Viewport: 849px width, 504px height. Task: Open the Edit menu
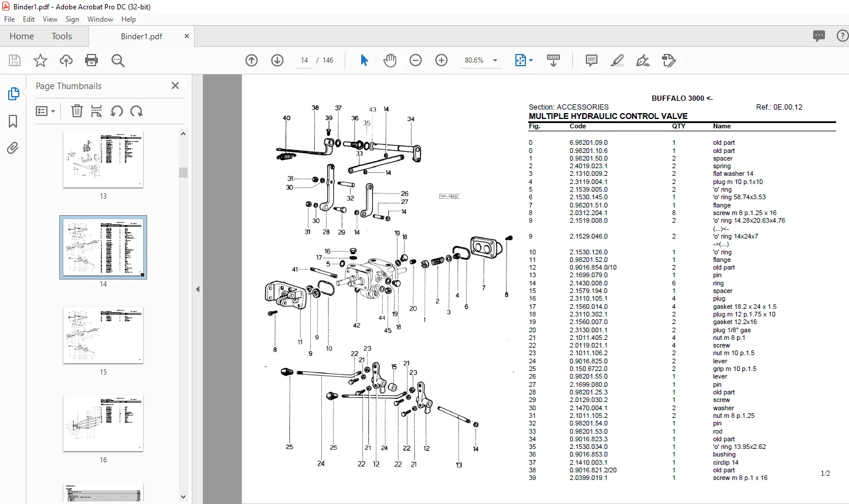pyautogui.click(x=29, y=19)
